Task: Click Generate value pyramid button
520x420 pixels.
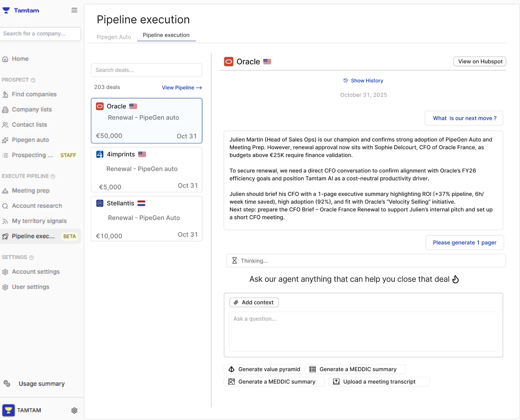Action: point(264,369)
